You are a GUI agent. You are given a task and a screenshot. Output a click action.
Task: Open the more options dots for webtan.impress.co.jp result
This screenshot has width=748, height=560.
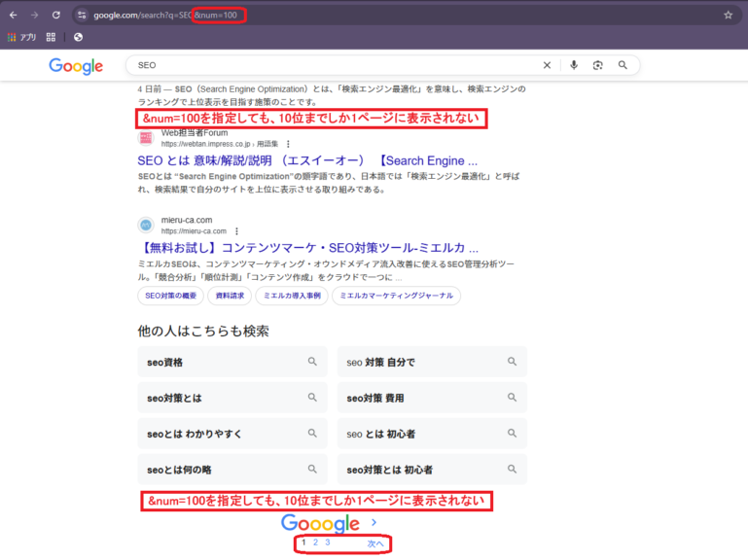288,144
